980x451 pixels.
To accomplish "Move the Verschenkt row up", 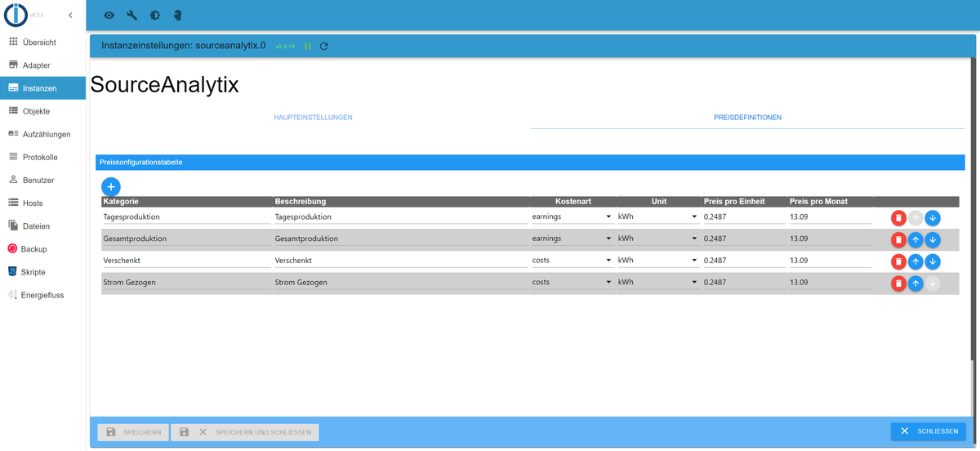I will tap(915, 261).
